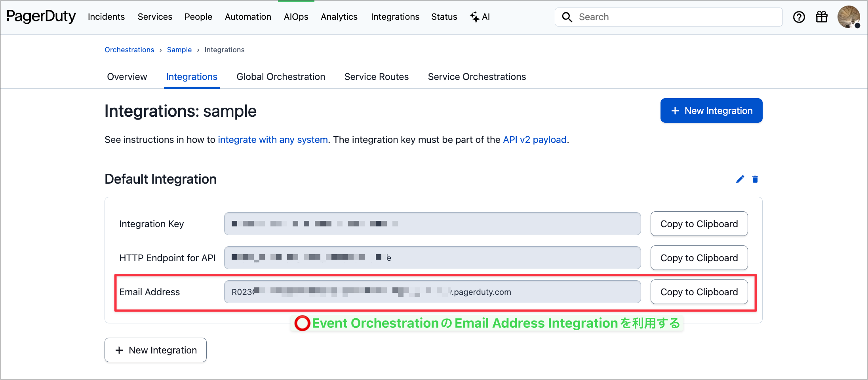This screenshot has width=868, height=380.
Task: Click the outlined New Integration button
Action: tap(156, 350)
